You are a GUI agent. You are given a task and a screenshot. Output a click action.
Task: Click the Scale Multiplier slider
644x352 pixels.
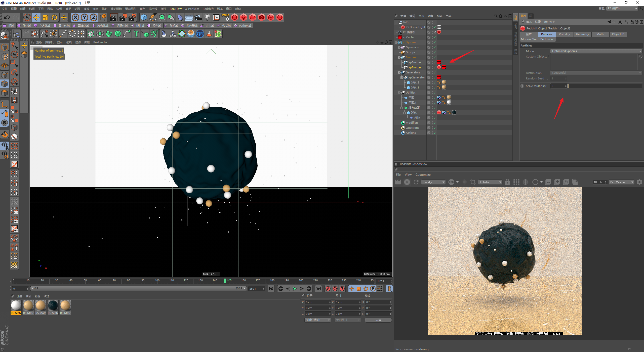[x=604, y=86]
